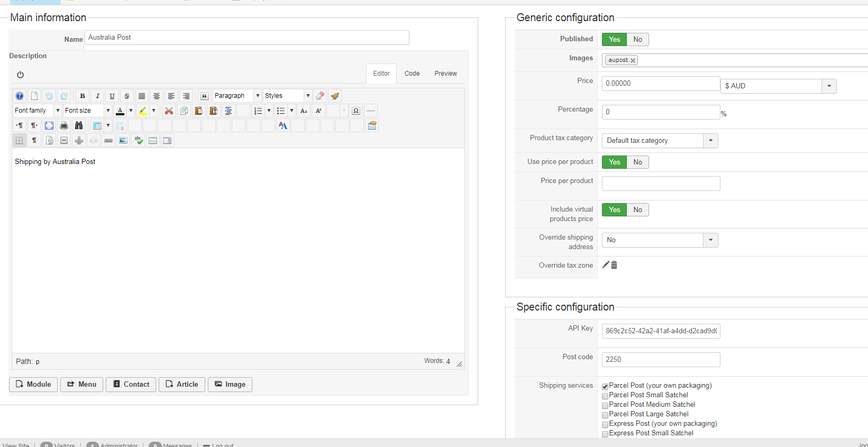The image size is (868, 447).
Task: Open the Preview tab
Action: (x=445, y=74)
